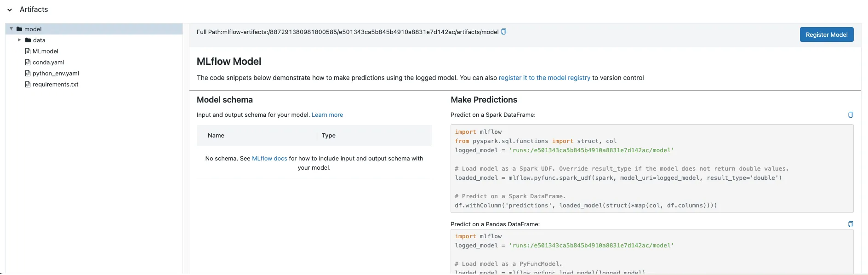Viewport: 868px width, 275px height.
Task: Open the requirements.txt file icon
Action: coord(28,84)
